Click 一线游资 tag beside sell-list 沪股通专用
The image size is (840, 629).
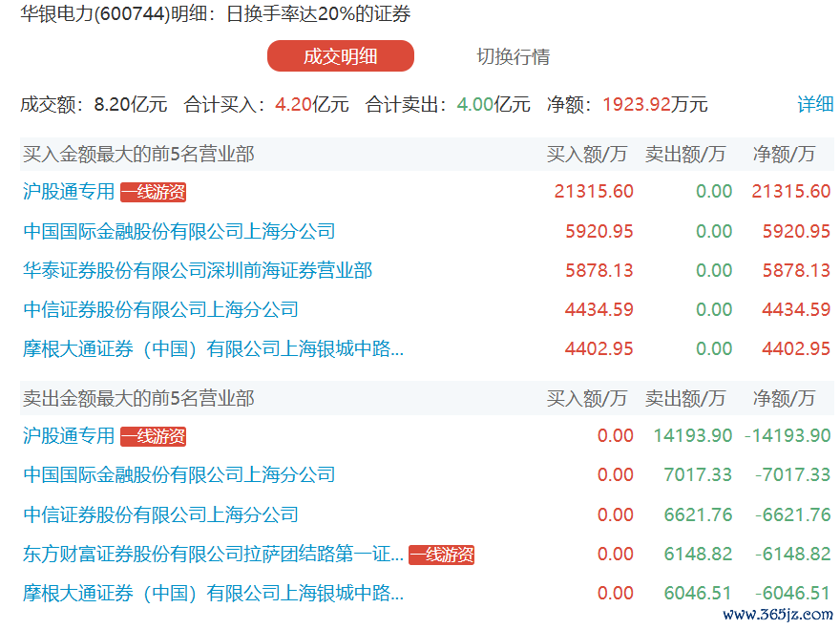coord(154,436)
